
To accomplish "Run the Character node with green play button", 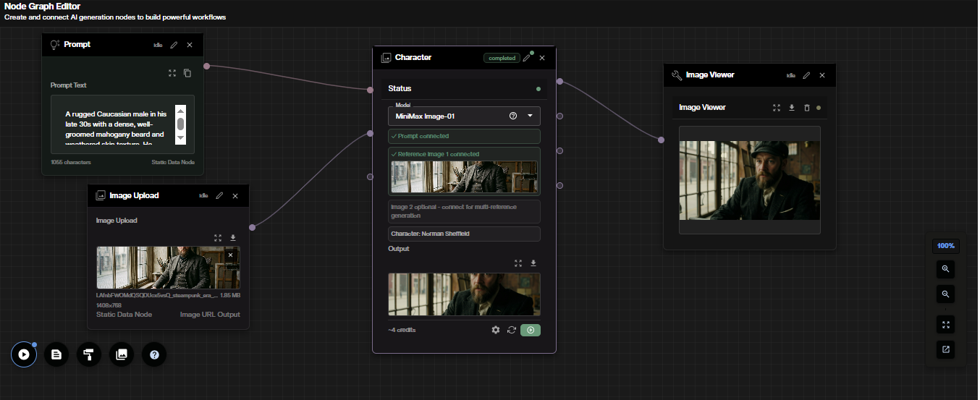I will tap(531, 330).
